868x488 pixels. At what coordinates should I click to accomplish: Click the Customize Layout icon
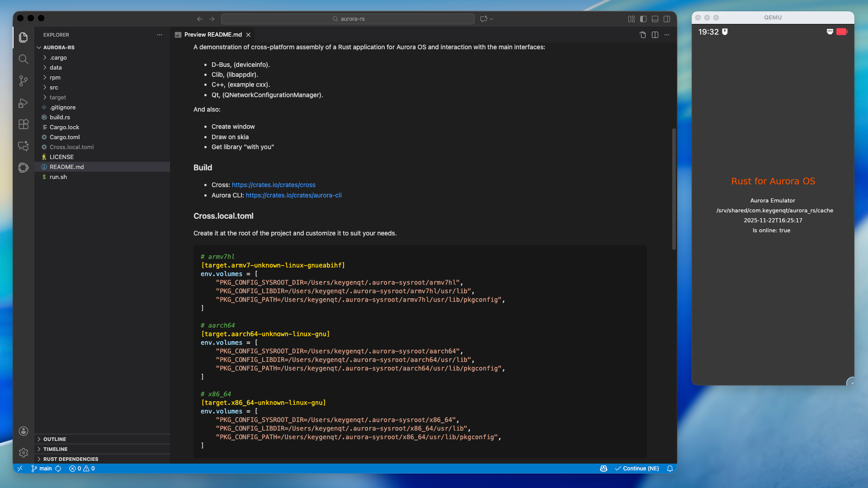[632, 19]
